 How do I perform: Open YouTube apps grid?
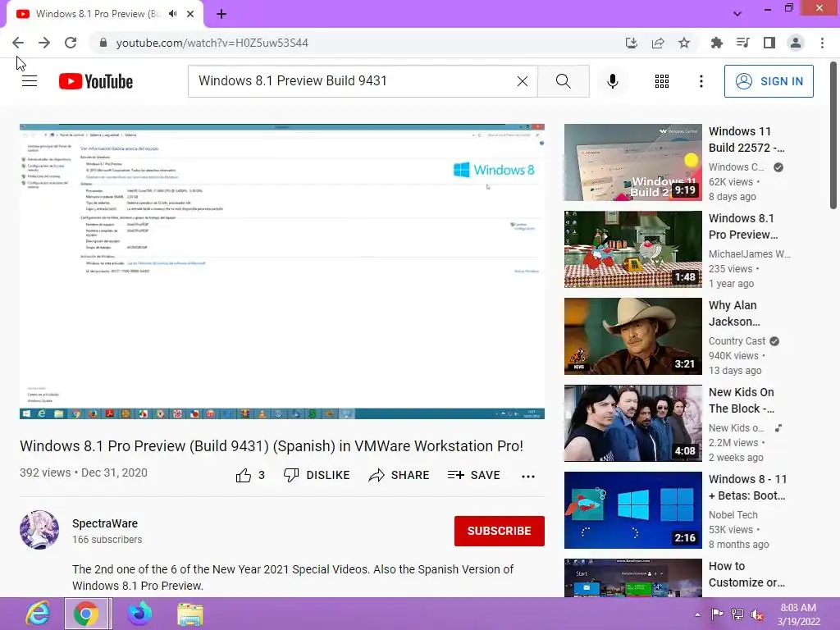click(662, 81)
